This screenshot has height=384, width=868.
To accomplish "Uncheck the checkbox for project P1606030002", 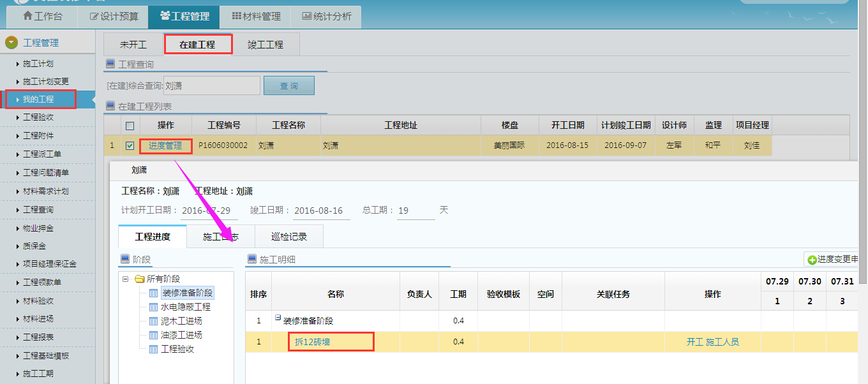I will coord(130,146).
